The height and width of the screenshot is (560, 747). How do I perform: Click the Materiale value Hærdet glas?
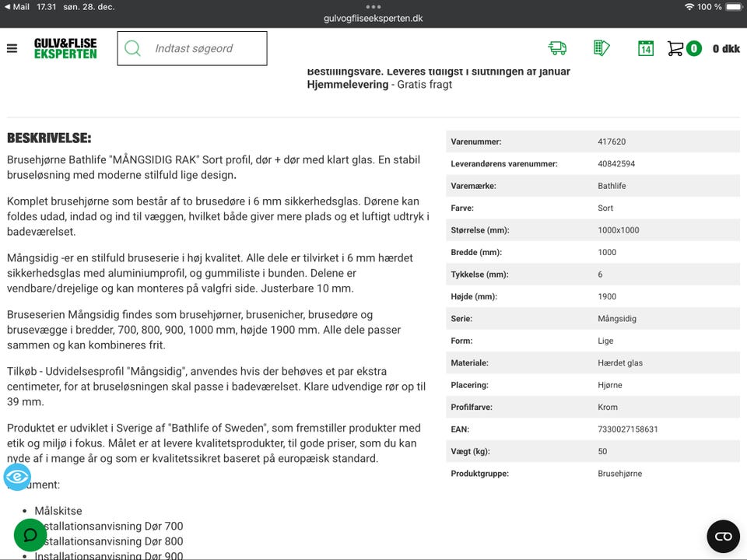click(620, 363)
